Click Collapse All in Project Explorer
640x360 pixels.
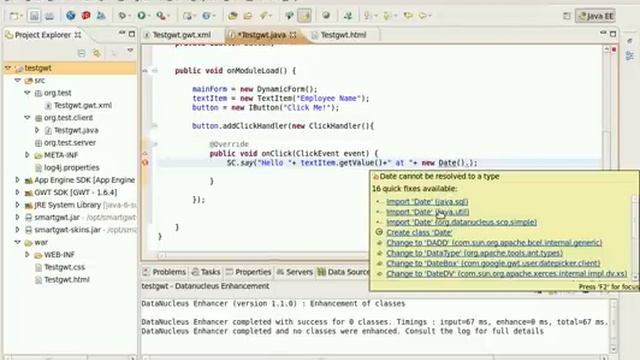pos(82,53)
